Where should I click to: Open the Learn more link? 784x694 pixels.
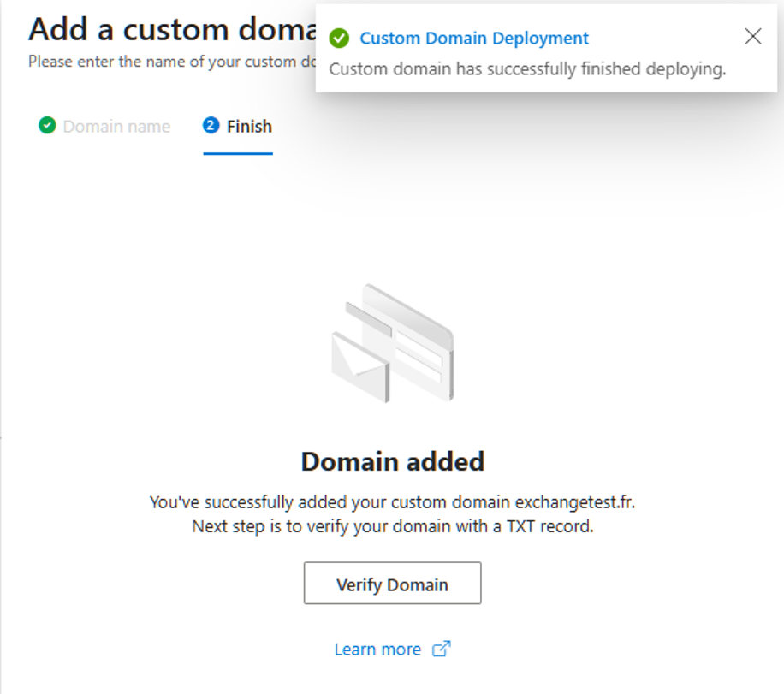(x=378, y=649)
